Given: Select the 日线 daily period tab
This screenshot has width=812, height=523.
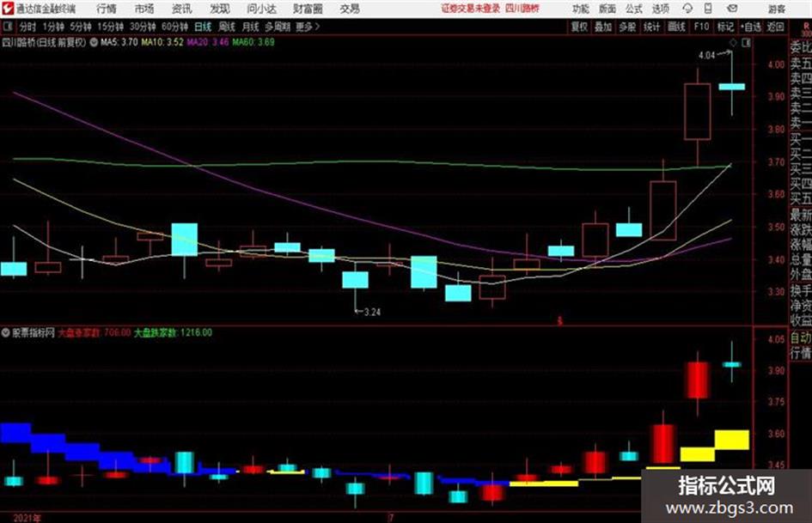Looking at the screenshot, I should pos(203,27).
